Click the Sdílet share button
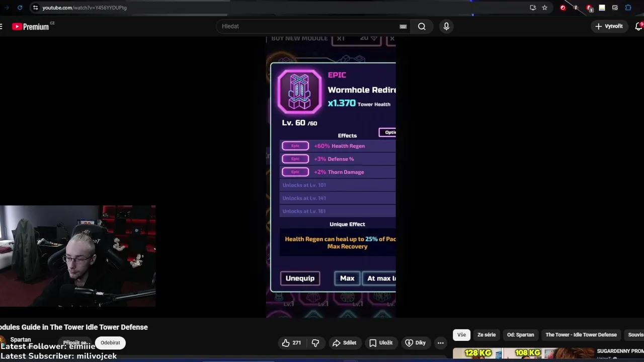 [x=345, y=343]
